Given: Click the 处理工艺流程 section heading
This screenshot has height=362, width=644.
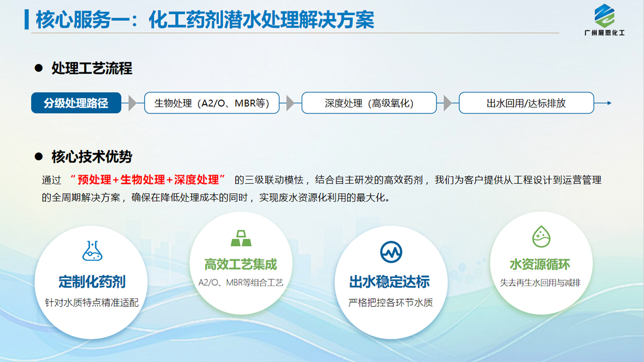Looking at the screenshot, I should tap(92, 68).
